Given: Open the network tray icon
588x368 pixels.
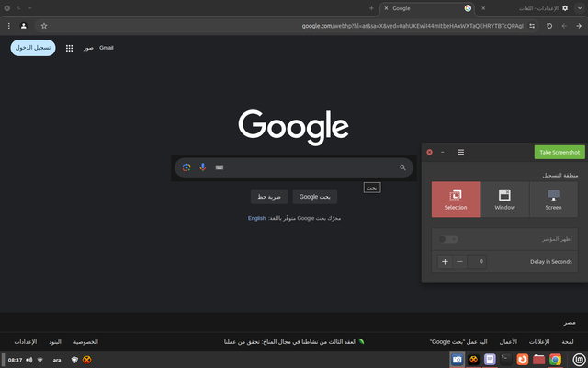Looking at the screenshot, I should pyautogui.click(x=40, y=360).
